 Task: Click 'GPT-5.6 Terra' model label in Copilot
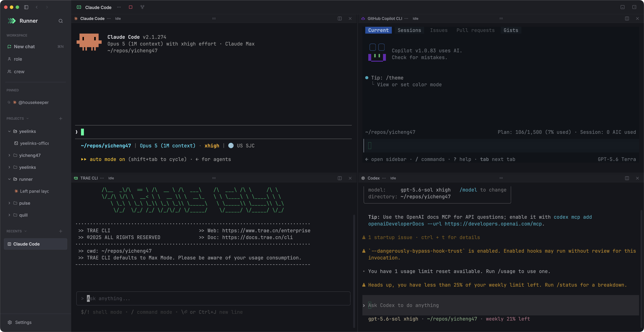coord(617,159)
